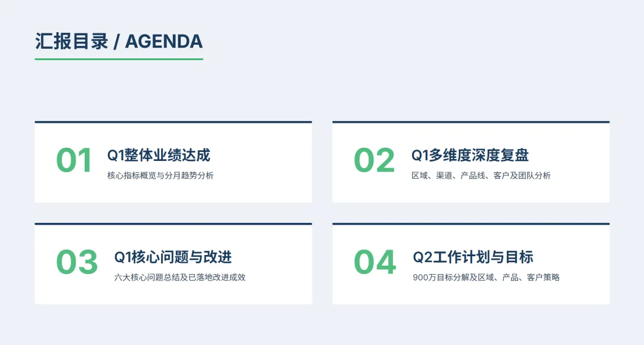Click subtitle 六大核心问题总结及已落地改进成效
This screenshot has width=644, height=345.
click(x=179, y=277)
